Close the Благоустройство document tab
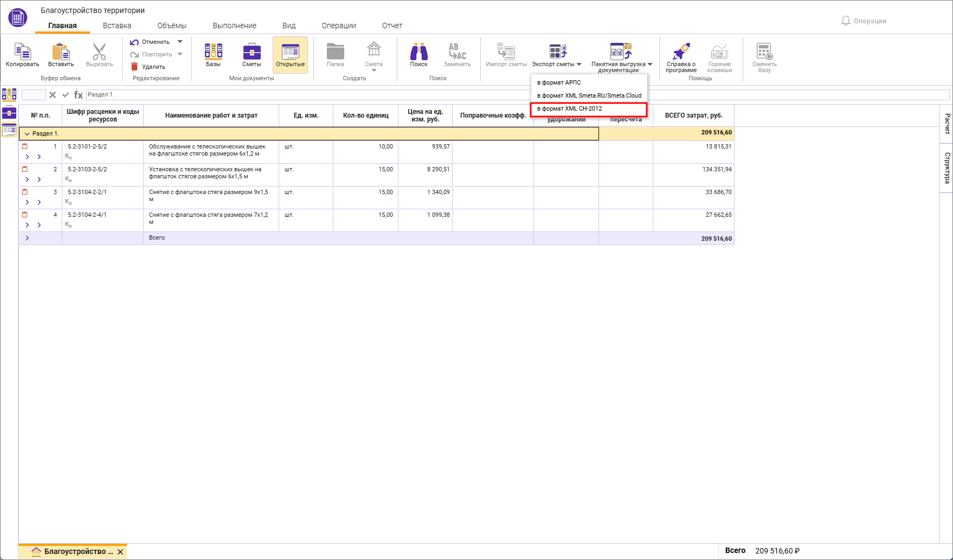Viewport: 953px width, 560px height. (120, 552)
